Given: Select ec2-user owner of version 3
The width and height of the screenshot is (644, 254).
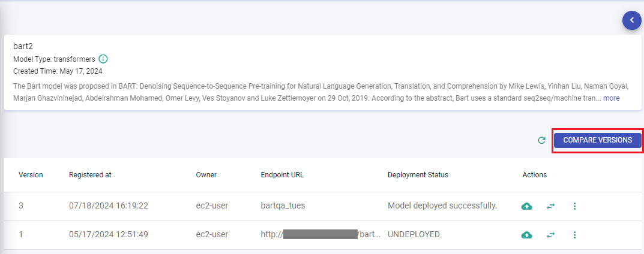Looking at the screenshot, I should coord(212,205).
